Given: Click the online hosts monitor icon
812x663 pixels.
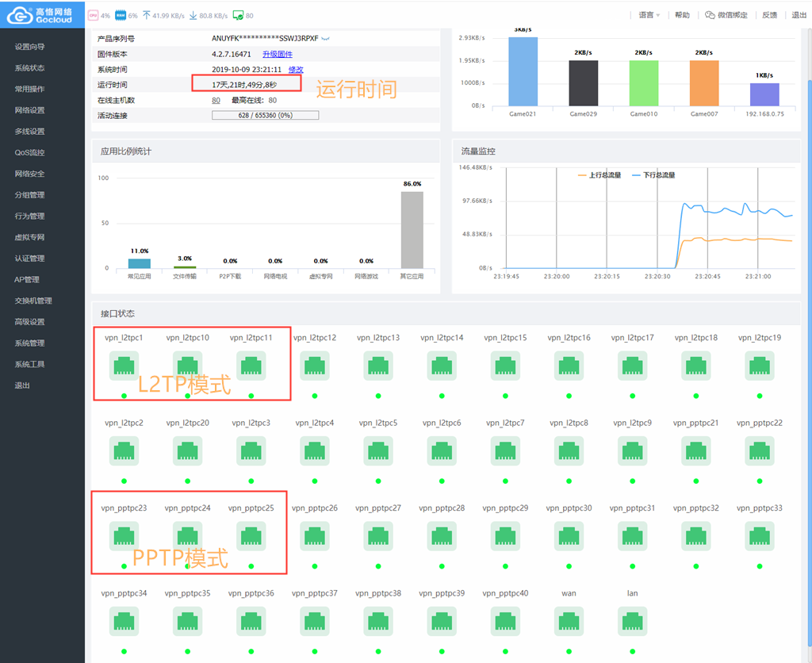Looking at the screenshot, I should [238, 16].
